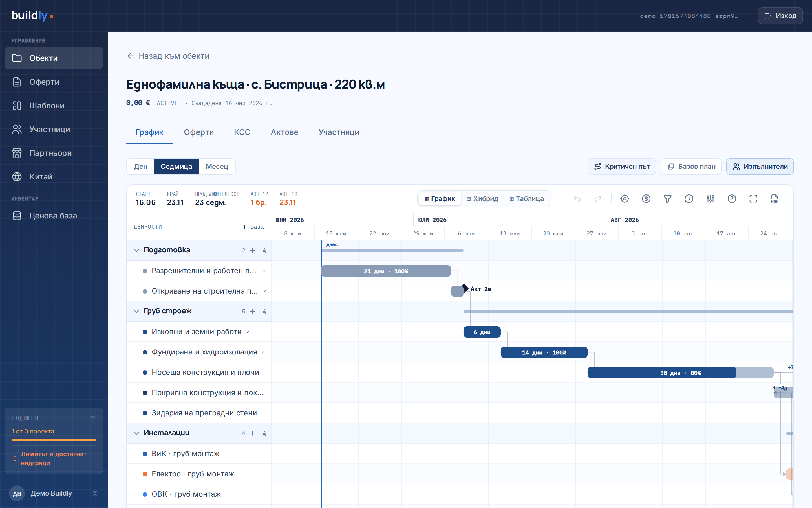Open Ценова база in the sidebar
Viewport: 812px width, 508px height.
(x=54, y=216)
